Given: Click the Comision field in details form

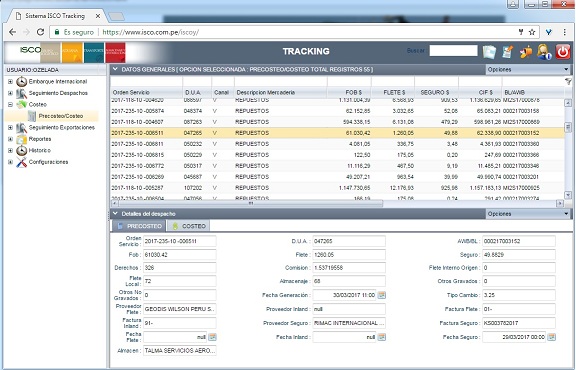Looking at the screenshot, I should pos(349,268).
